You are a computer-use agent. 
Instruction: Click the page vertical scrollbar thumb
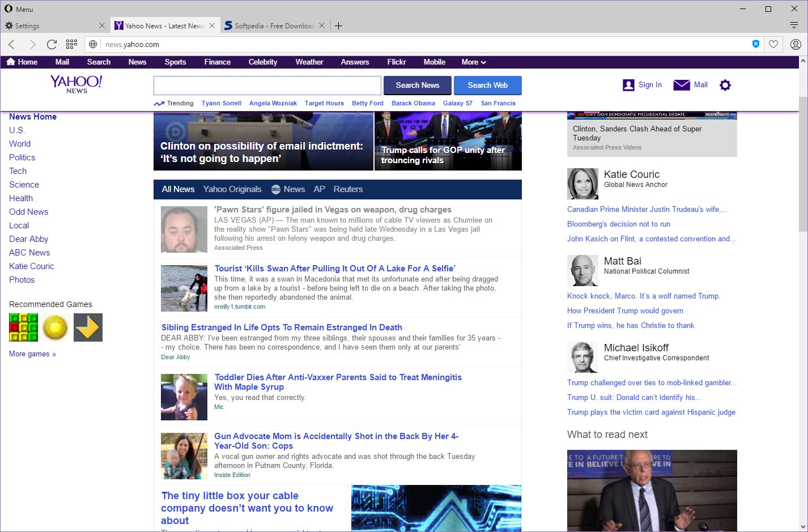(803, 164)
